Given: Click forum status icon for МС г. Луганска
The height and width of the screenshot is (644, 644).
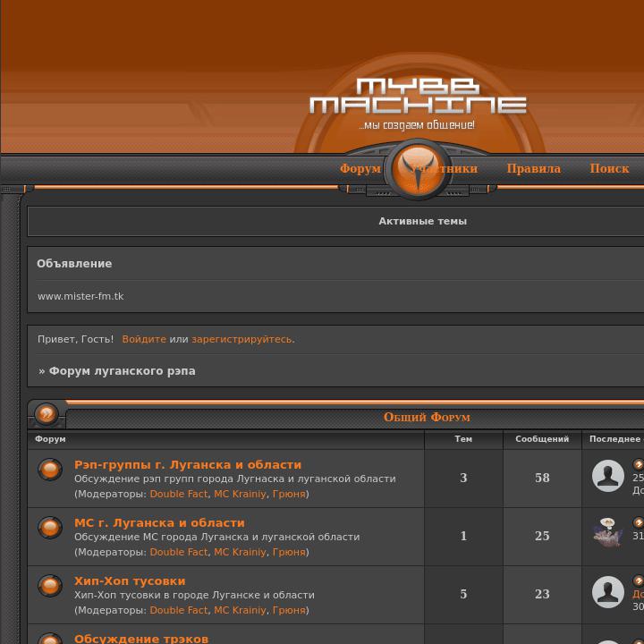Looking at the screenshot, I should point(50,527).
